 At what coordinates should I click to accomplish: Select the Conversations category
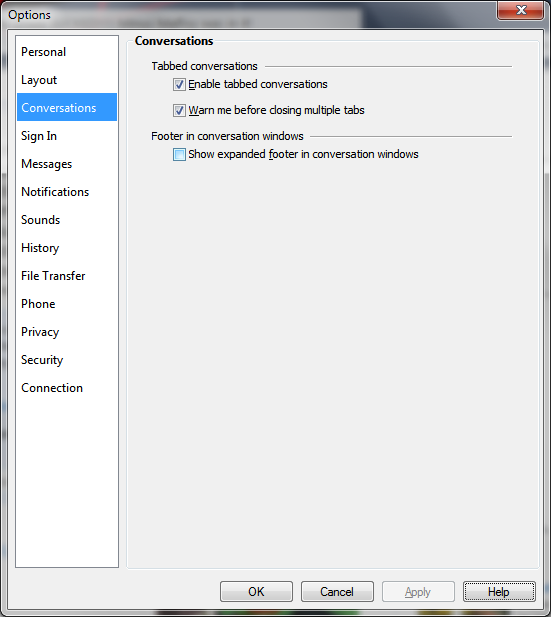point(67,107)
